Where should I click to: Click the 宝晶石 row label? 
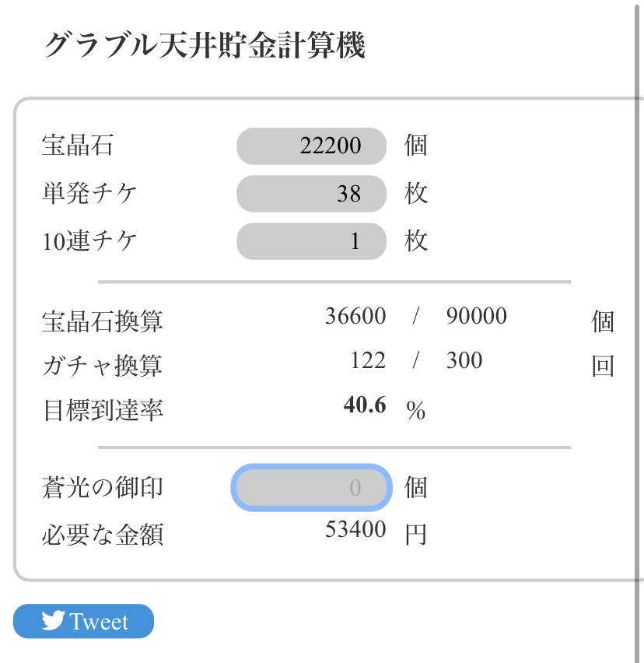pos(76,146)
